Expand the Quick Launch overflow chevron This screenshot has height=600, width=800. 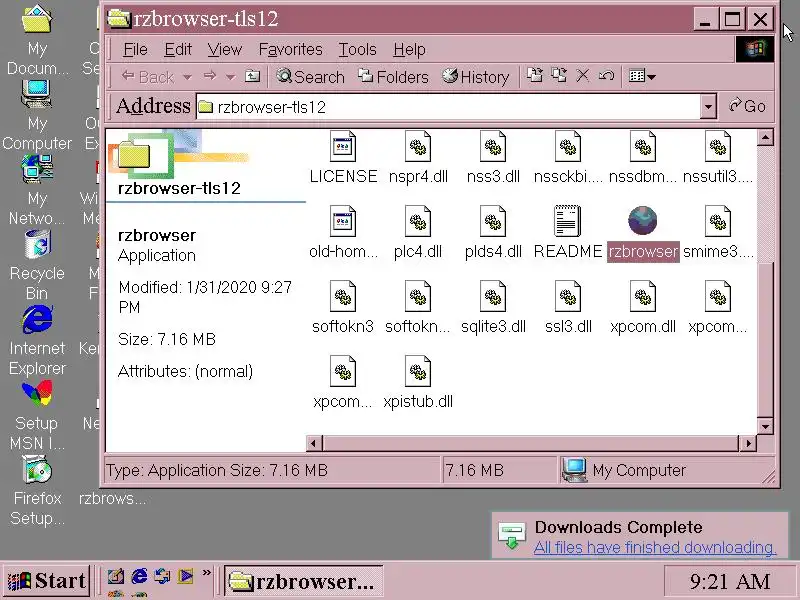click(x=206, y=573)
